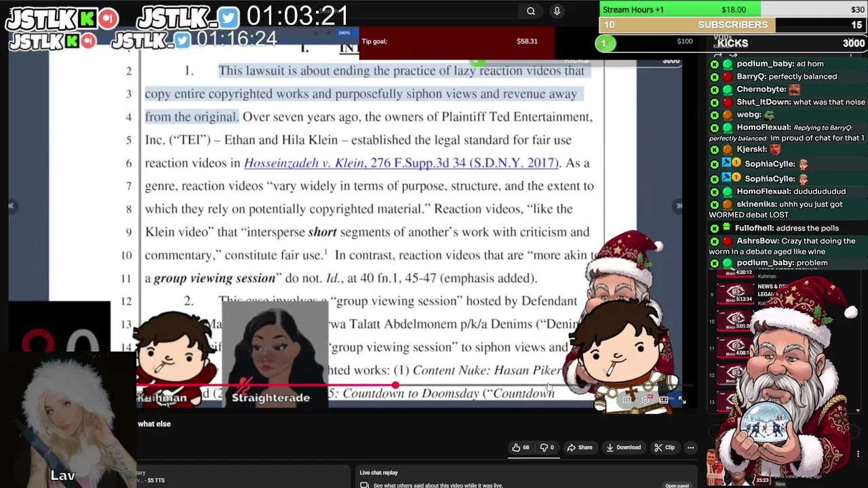868x488 pixels.
Task: Switch the player to theater mode
Action: (664, 401)
